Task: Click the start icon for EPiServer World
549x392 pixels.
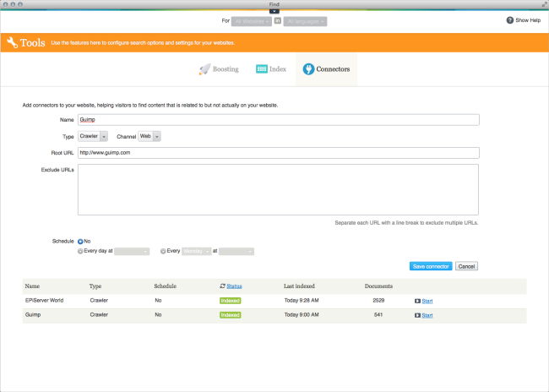Action: click(x=417, y=300)
